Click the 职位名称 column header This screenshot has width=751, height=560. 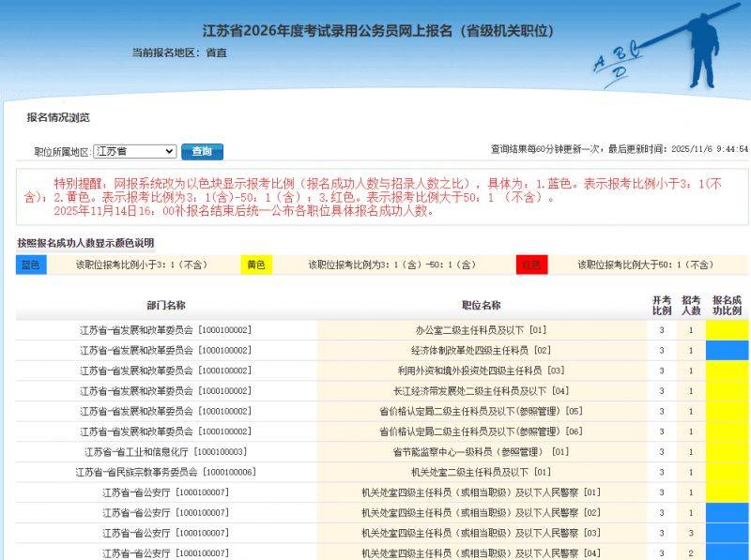pyautogui.click(x=480, y=304)
